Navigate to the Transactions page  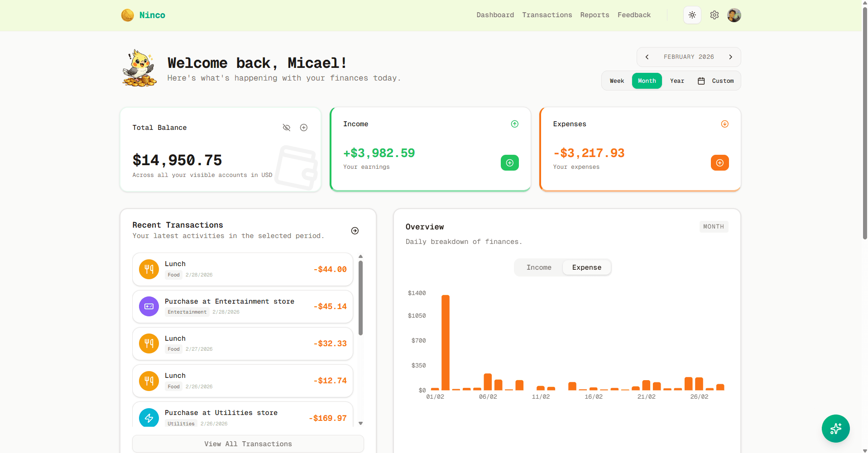coord(547,15)
